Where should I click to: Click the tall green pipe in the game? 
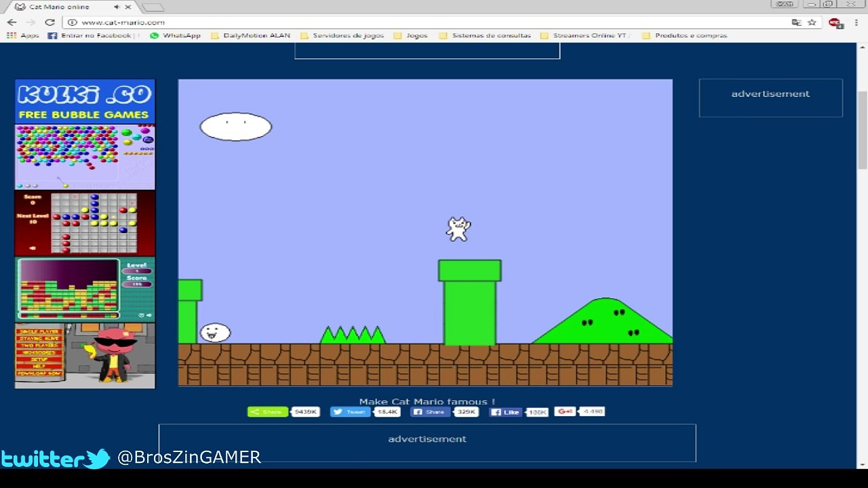coord(470,302)
